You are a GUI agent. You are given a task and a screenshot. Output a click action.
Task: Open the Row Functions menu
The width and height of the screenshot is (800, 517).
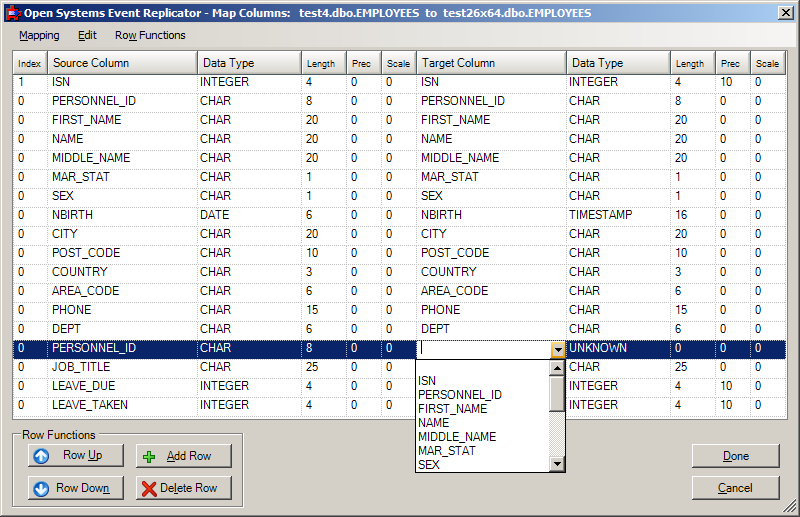(x=150, y=35)
